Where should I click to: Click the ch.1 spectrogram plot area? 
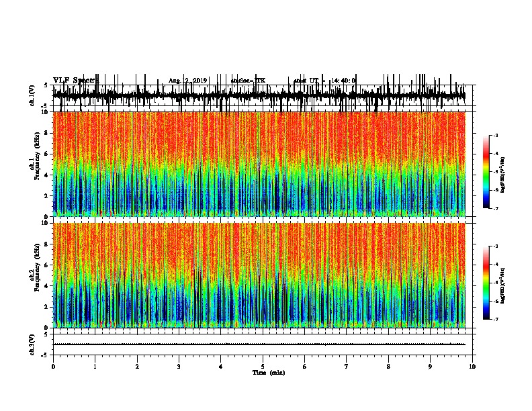pos(259,164)
